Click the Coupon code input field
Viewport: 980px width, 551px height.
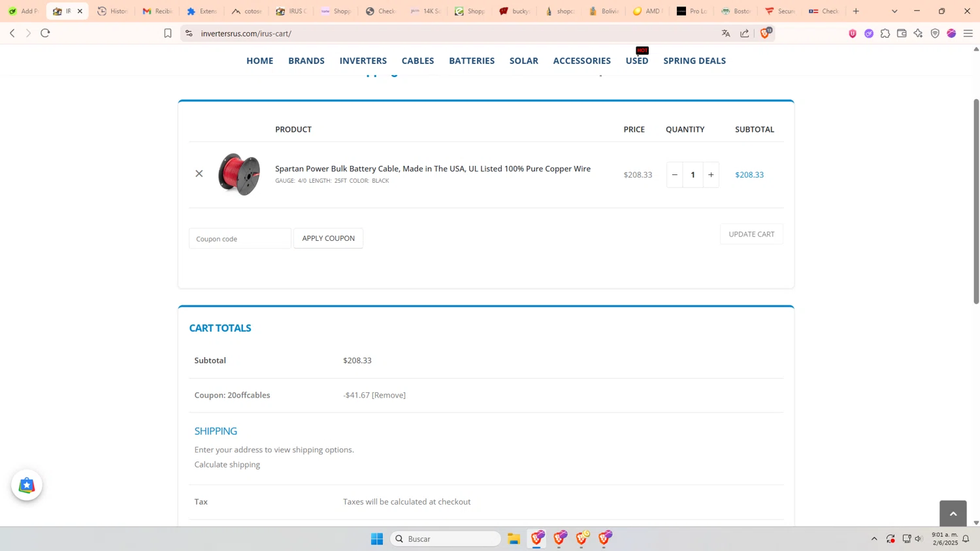240,238
